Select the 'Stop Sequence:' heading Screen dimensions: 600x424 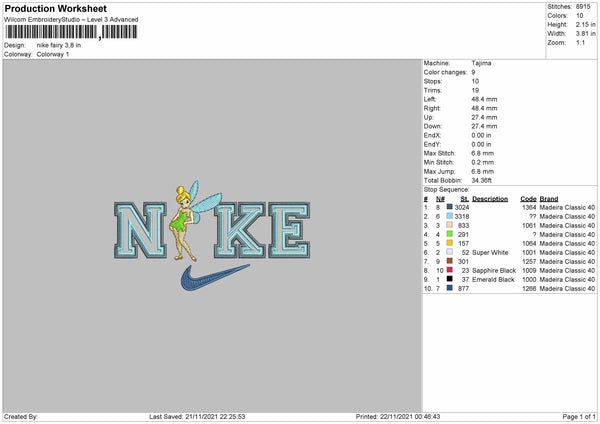tap(446, 189)
